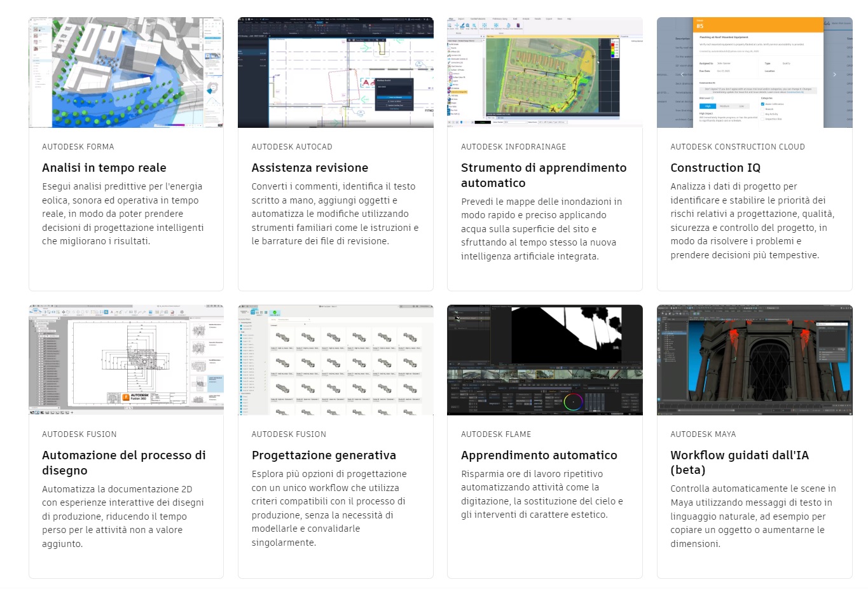Click Fusion description 'Automatizza la documentazione 2D'

pyautogui.click(x=123, y=516)
